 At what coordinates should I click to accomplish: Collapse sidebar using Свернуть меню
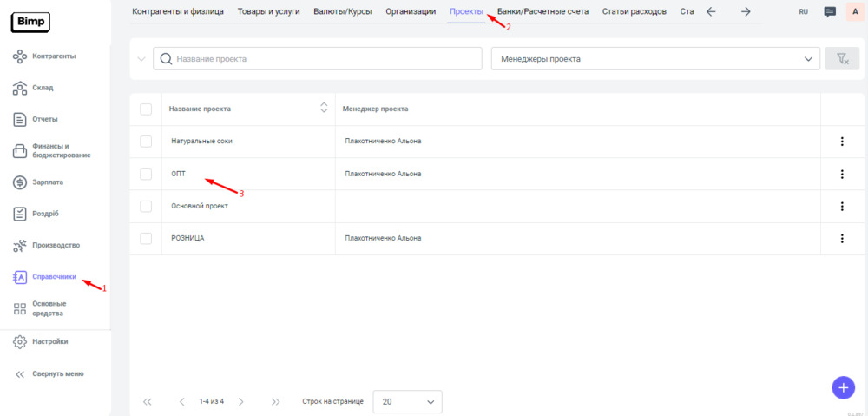tap(50, 373)
